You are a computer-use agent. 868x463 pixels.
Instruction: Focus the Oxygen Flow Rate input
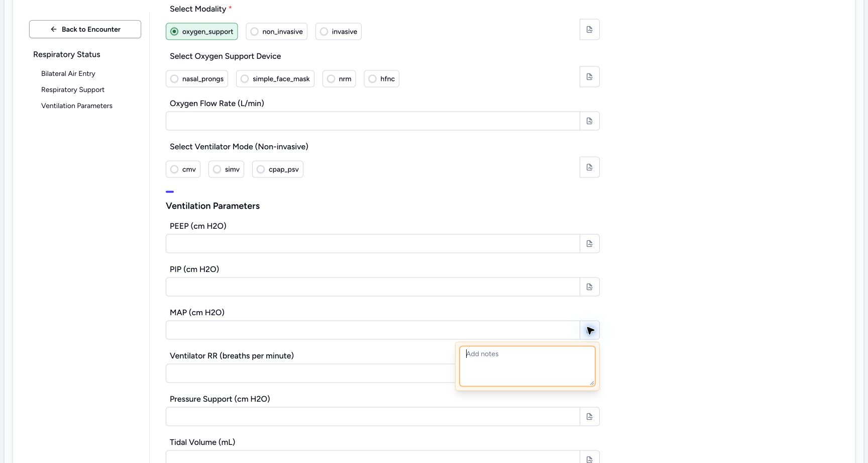(x=373, y=121)
